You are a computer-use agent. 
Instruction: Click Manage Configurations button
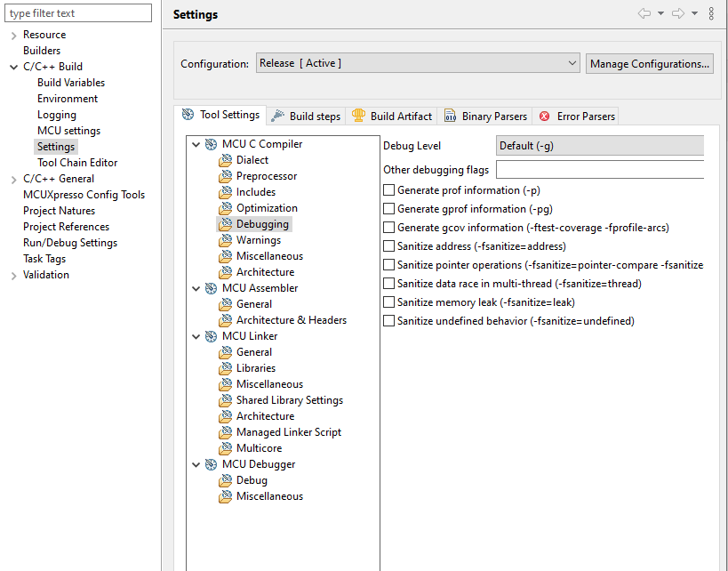(650, 63)
